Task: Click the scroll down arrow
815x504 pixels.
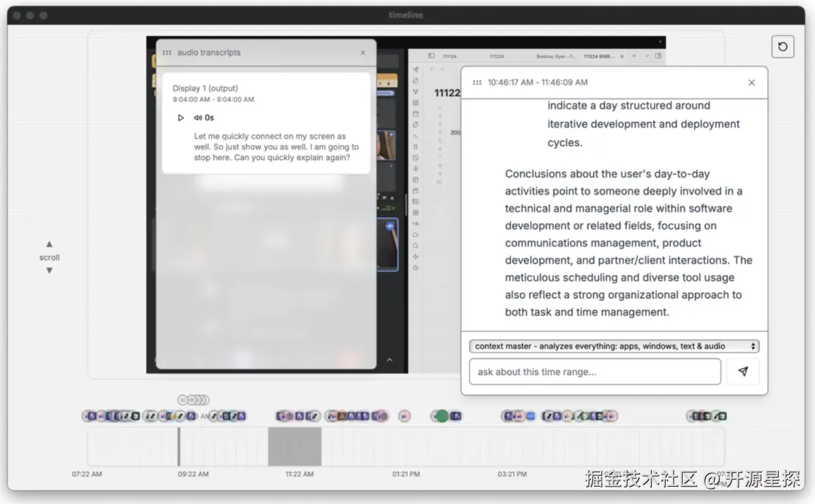Action: (x=49, y=270)
